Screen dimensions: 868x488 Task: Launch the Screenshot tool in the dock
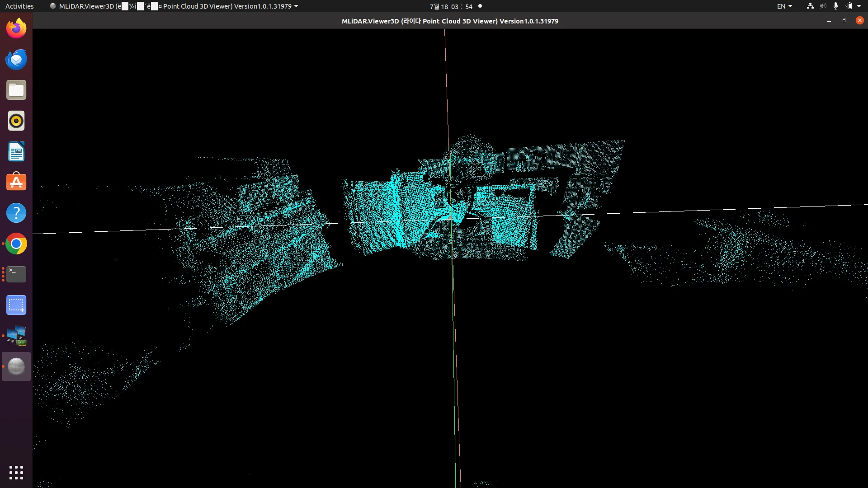(16, 305)
